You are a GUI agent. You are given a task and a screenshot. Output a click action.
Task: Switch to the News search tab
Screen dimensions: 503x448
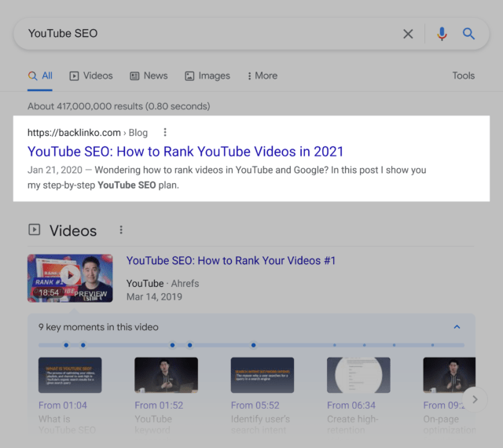click(x=149, y=76)
